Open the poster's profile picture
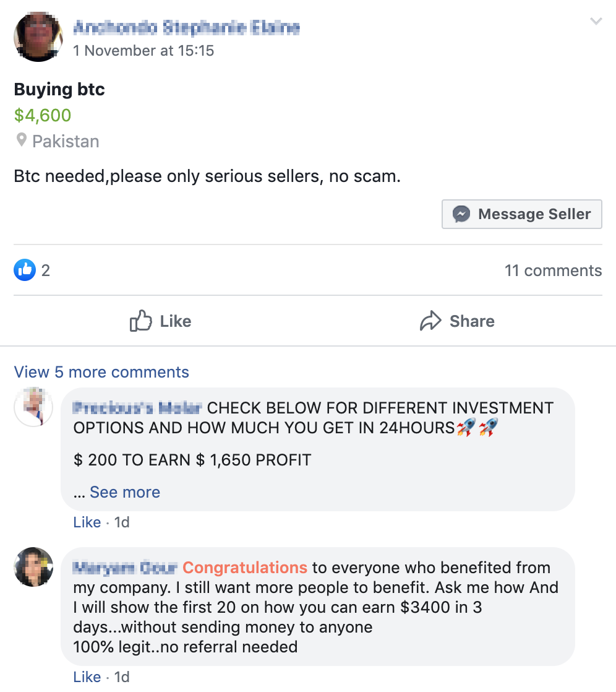Screen dimensions: 616x692 38,37
